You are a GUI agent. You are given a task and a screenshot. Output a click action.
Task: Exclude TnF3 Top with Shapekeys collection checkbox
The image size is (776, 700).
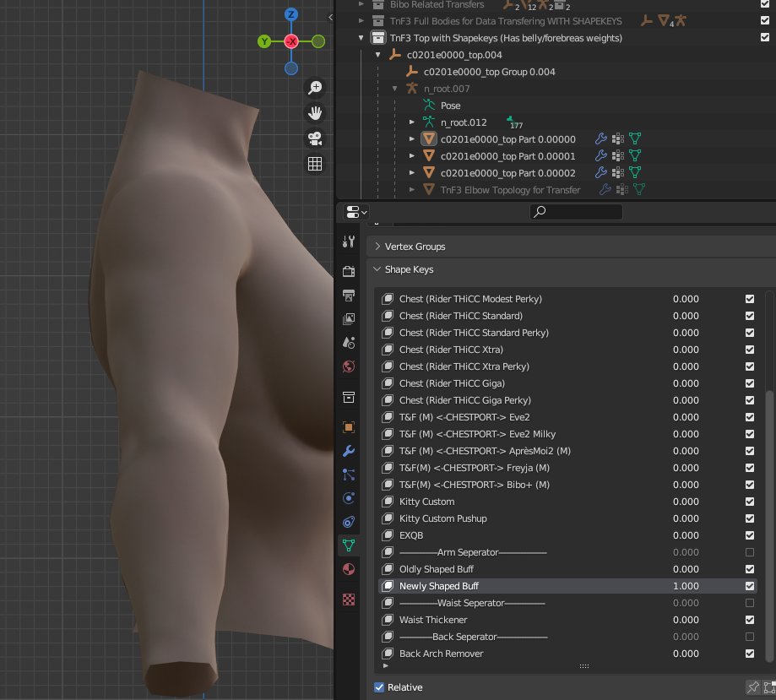[x=765, y=38]
